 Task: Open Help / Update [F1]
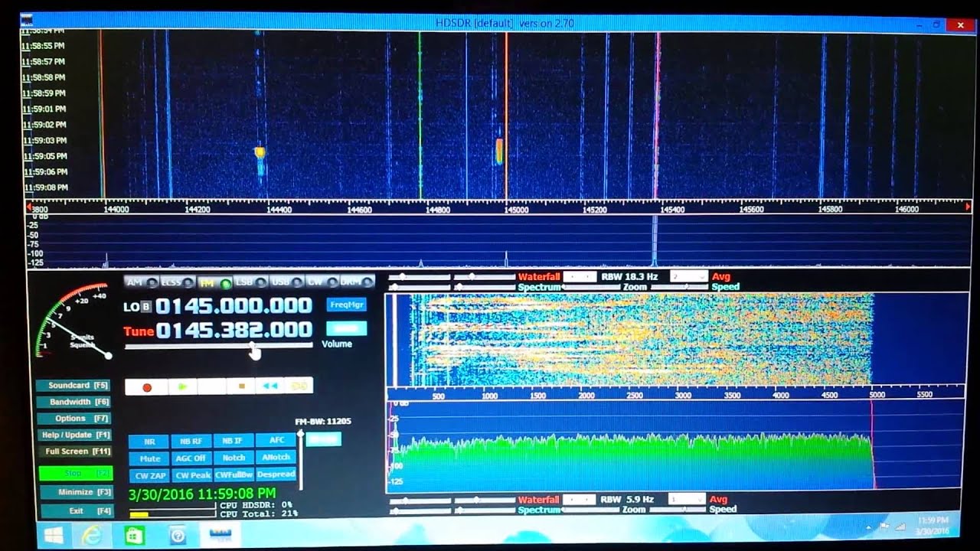point(75,435)
